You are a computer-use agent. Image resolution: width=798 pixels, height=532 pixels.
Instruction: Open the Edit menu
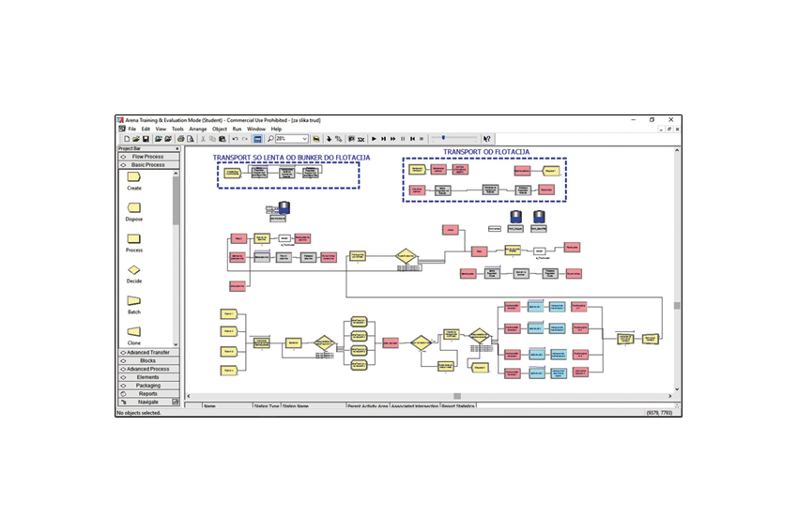pos(146,129)
